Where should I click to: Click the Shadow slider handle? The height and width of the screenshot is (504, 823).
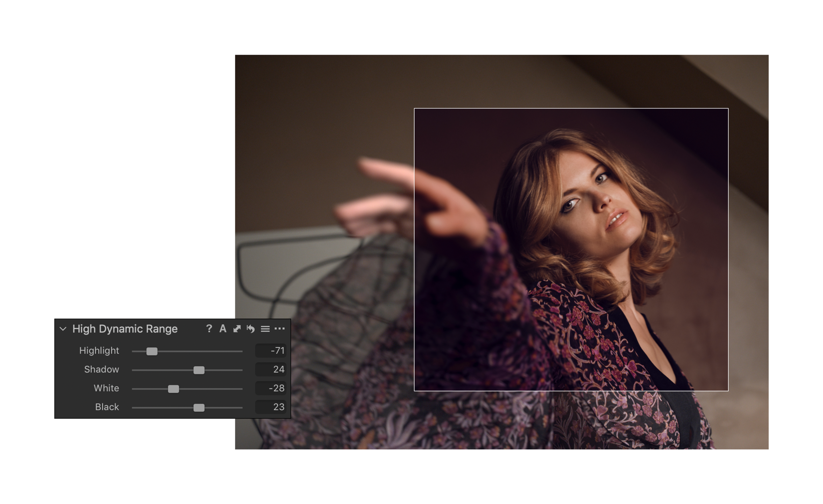pos(199,370)
